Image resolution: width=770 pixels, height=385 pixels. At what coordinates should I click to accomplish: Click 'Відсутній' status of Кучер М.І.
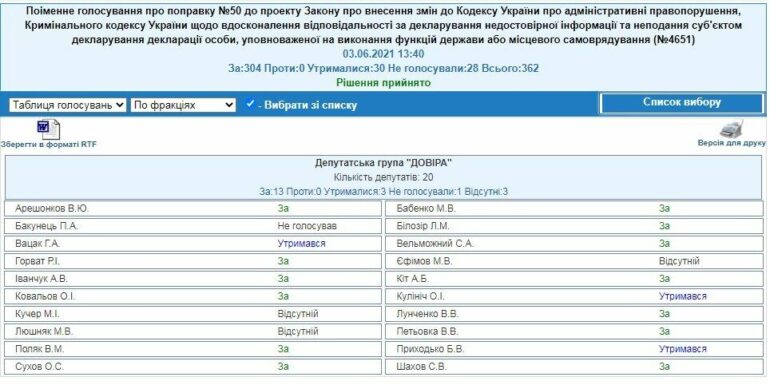[298, 314]
